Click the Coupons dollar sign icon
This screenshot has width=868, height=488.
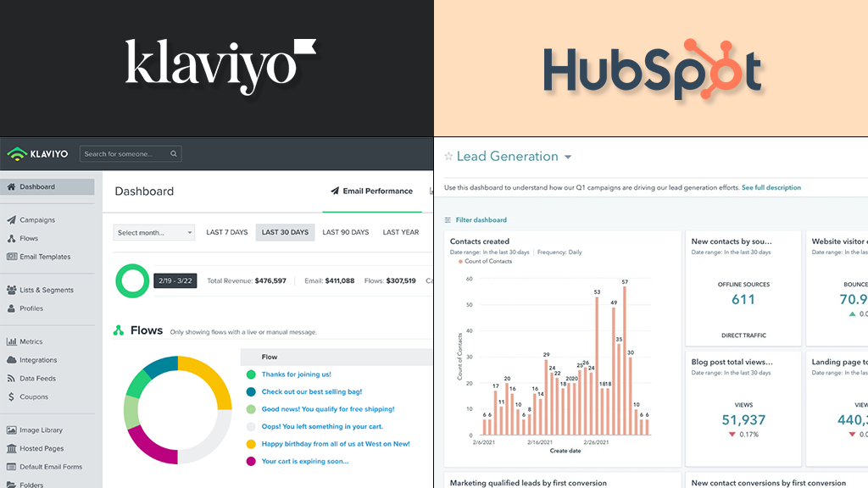[x=11, y=396]
